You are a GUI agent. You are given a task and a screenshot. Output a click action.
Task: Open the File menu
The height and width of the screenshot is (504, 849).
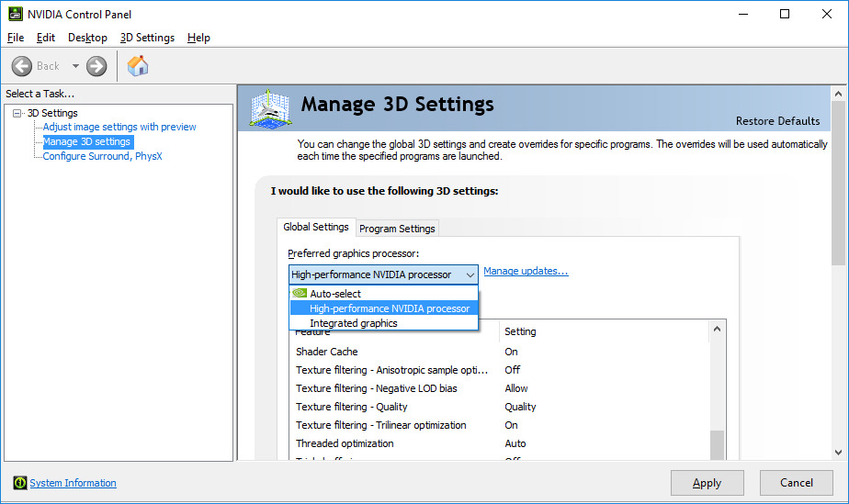(16, 38)
